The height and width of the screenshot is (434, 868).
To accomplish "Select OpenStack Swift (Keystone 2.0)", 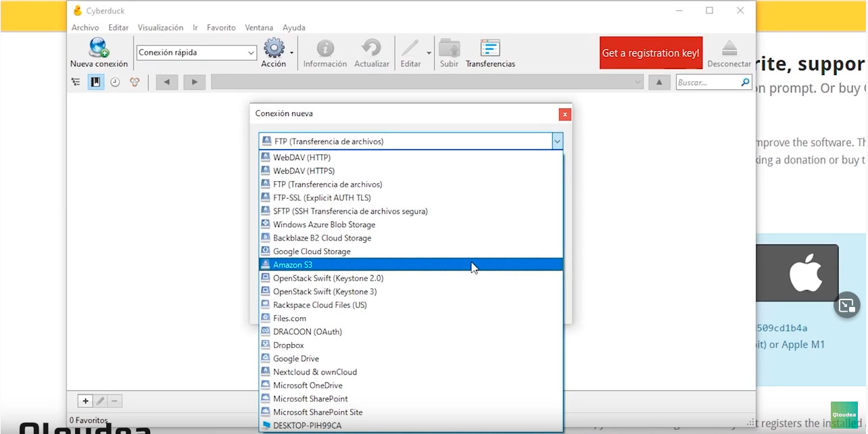I will pos(411,278).
